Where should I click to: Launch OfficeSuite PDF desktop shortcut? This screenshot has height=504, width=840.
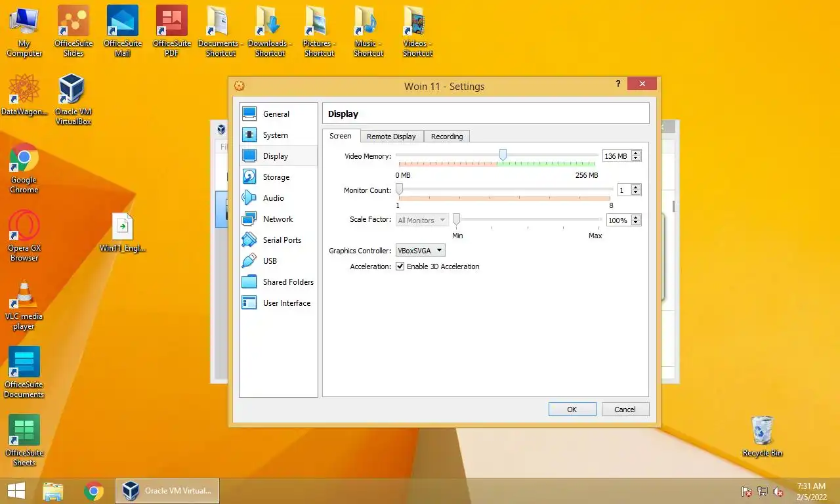pyautogui.click(x=172, y=31)
